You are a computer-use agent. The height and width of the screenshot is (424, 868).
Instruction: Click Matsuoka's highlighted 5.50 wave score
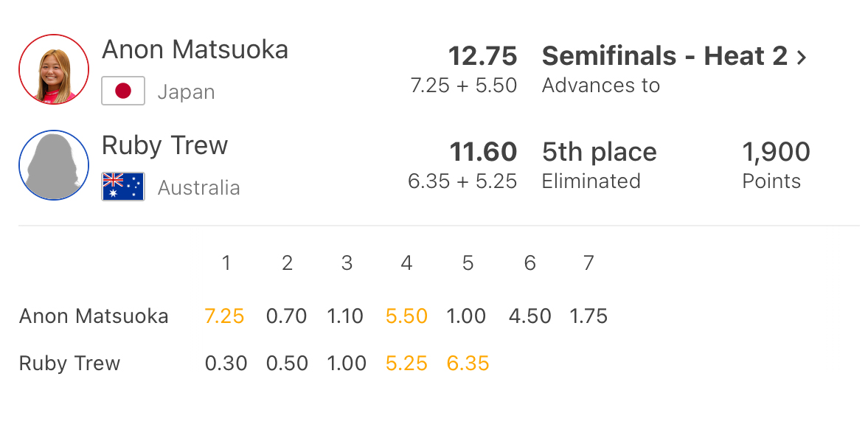(406, 316)
